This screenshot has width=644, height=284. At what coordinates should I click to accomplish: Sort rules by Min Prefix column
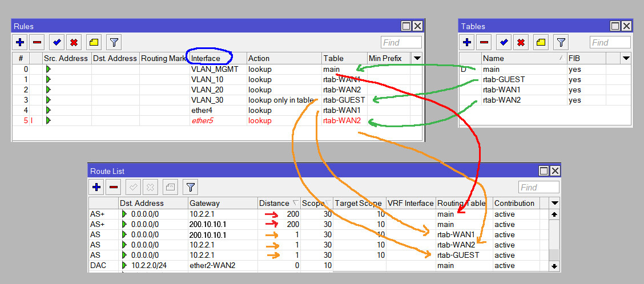click(x=389, y=59)
